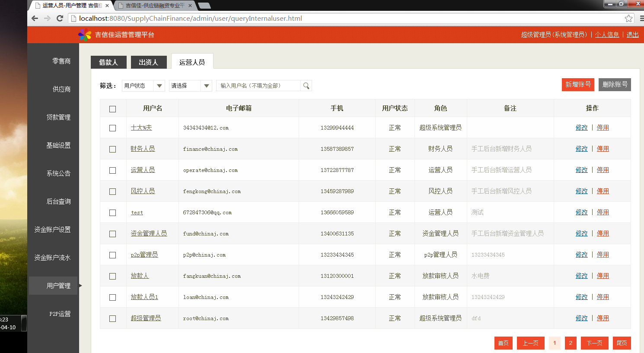This screenshot has width=644, height=353.
Task: Open user name link 资金管理人员
Action: coord(149,233)
